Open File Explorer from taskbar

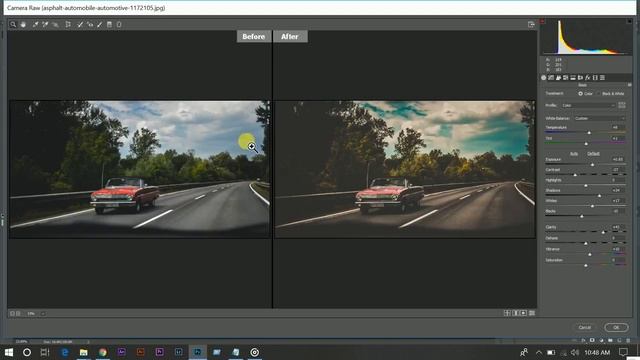click(x=84, y=352)
